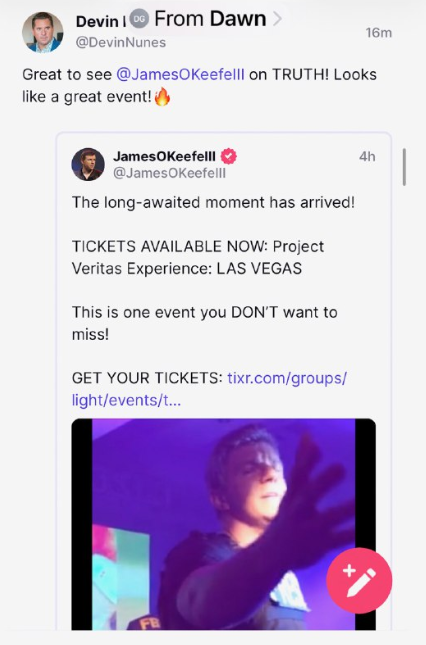Click the 4h quoted post timestamp
Screen dimensions: 426x645
(x=367, y=156)
